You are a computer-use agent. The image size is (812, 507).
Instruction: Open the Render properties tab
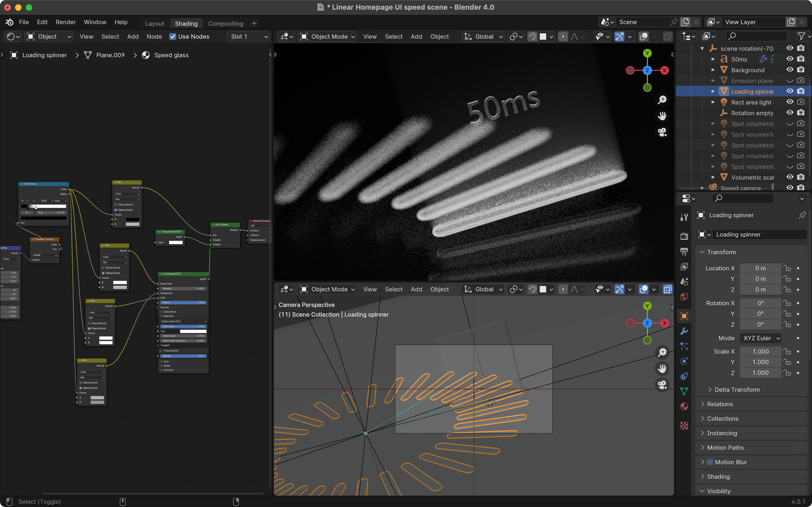point(684,236)
